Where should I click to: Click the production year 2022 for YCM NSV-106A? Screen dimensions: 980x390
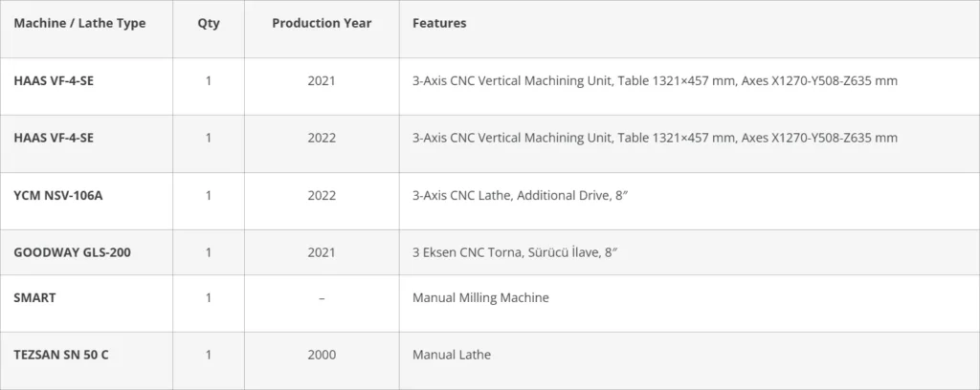(x=322, y=196)
